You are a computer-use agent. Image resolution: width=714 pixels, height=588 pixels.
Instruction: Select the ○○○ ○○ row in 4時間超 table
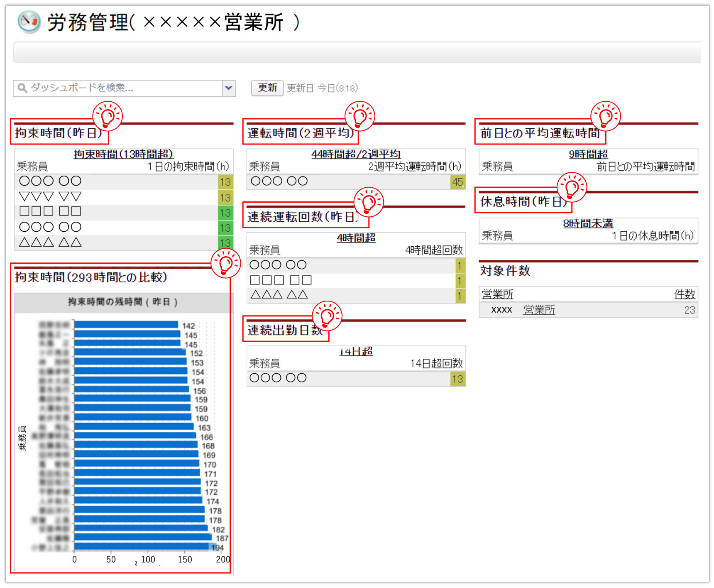point(356,265)
